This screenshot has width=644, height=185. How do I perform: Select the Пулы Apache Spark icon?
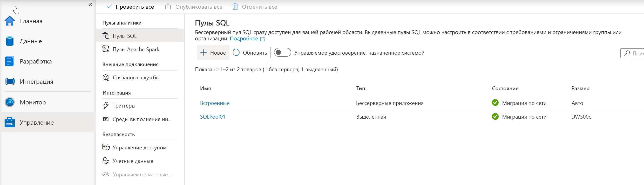(106, 49)
